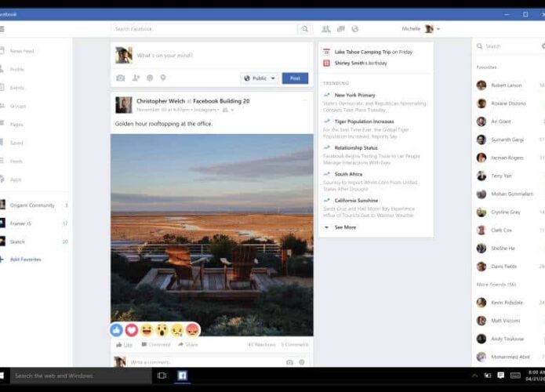Choose the Angry red reaction
The height and width of the screenshot is (392, 545).
click(x=193, y=330)
